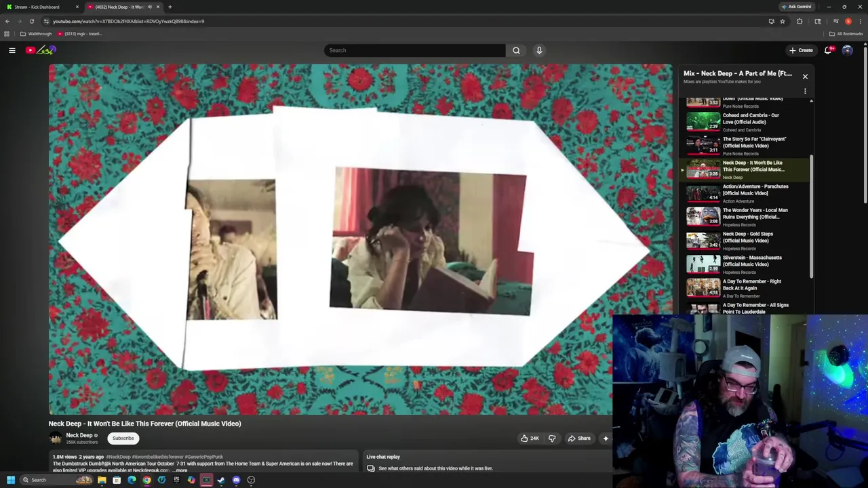Bookmark this page with the star icon
The image size is (868, 488).
(x=782, y=21)
